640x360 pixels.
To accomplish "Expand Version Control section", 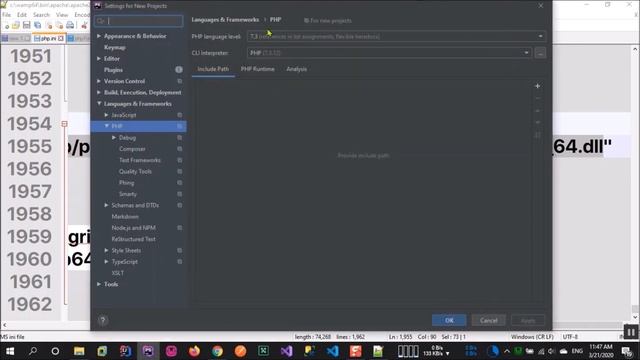I will 99,81.
